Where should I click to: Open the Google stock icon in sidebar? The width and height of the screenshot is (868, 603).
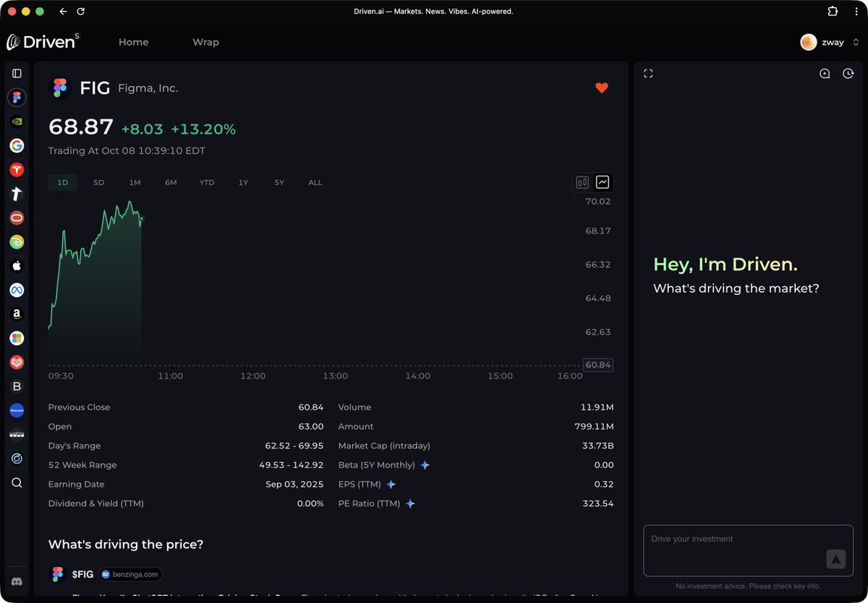17,145
